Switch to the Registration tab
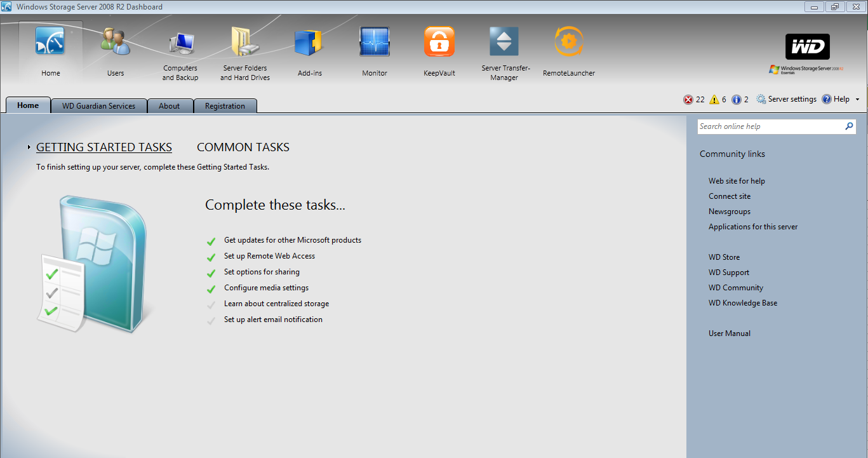This screenshot has width=868, height=458. [x=225, y=106]
